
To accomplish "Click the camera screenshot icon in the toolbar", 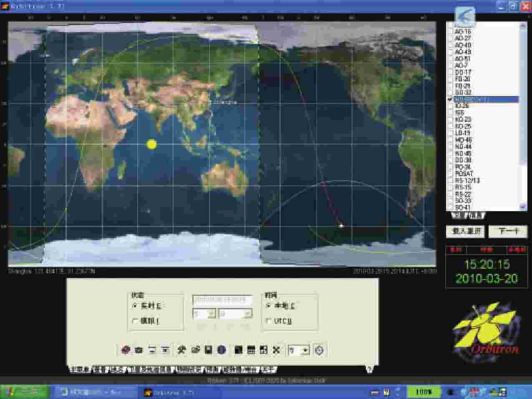I will (139, 350).
